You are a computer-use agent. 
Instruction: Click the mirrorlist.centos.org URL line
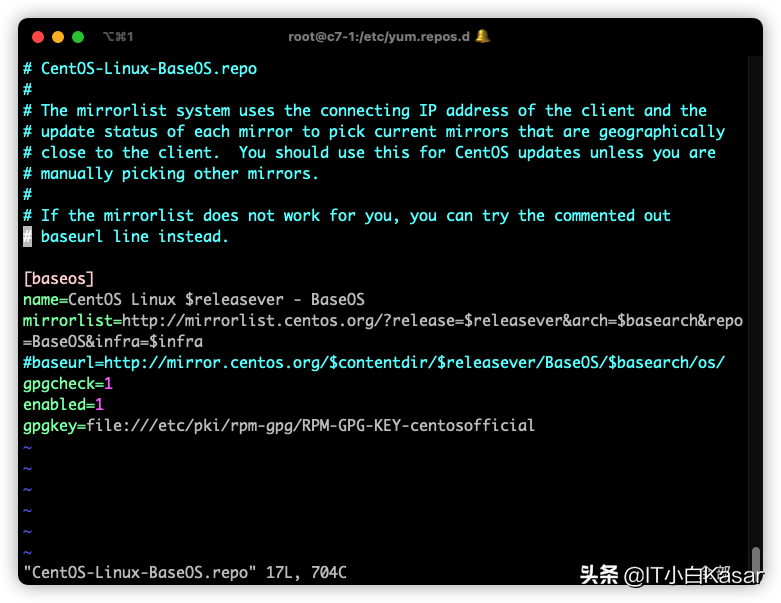(382, 320)
